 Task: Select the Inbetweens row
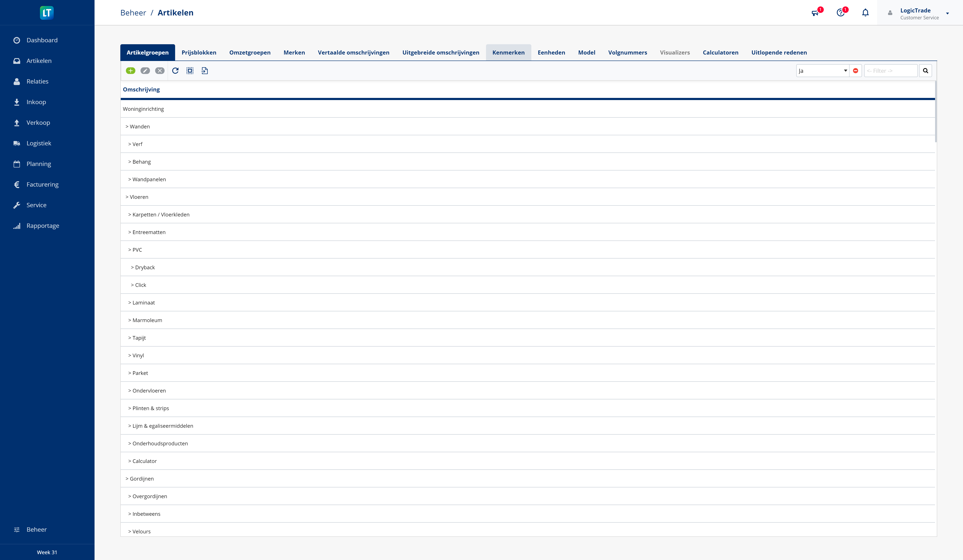(528, 514)
